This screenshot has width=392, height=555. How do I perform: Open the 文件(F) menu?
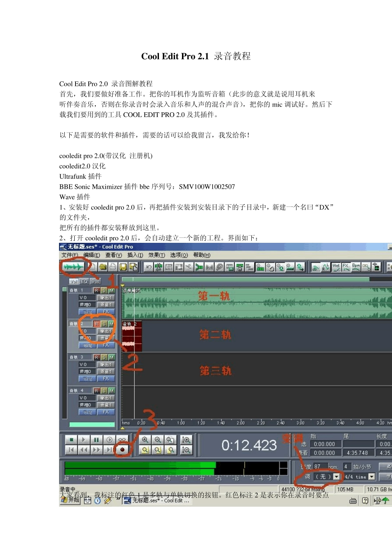click(x=70, y=255)
